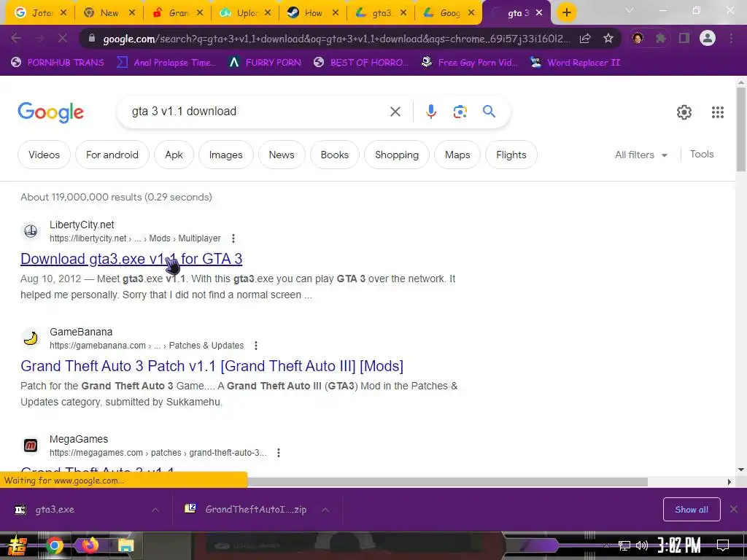
Task: Click the LibertyCity.net site favicon
Action: [x=31, y=231]
